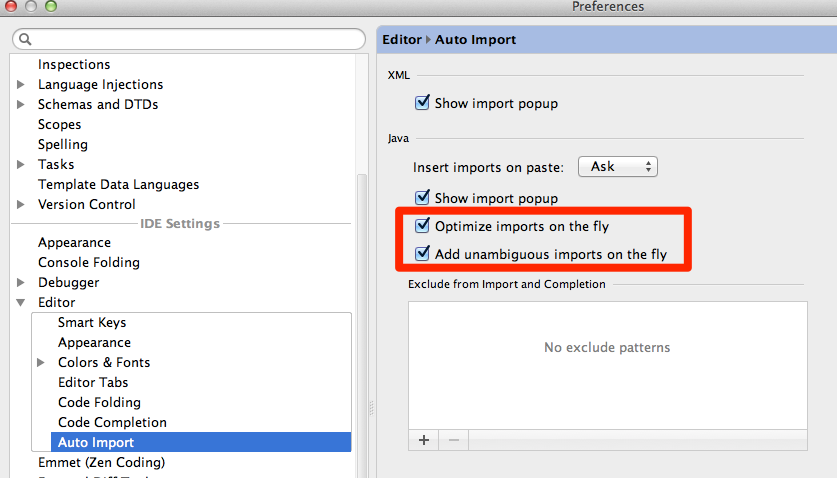The image size is (837, 478).
Task: Click the minus icon below exclude list
Action: click(x=452, y=440)
